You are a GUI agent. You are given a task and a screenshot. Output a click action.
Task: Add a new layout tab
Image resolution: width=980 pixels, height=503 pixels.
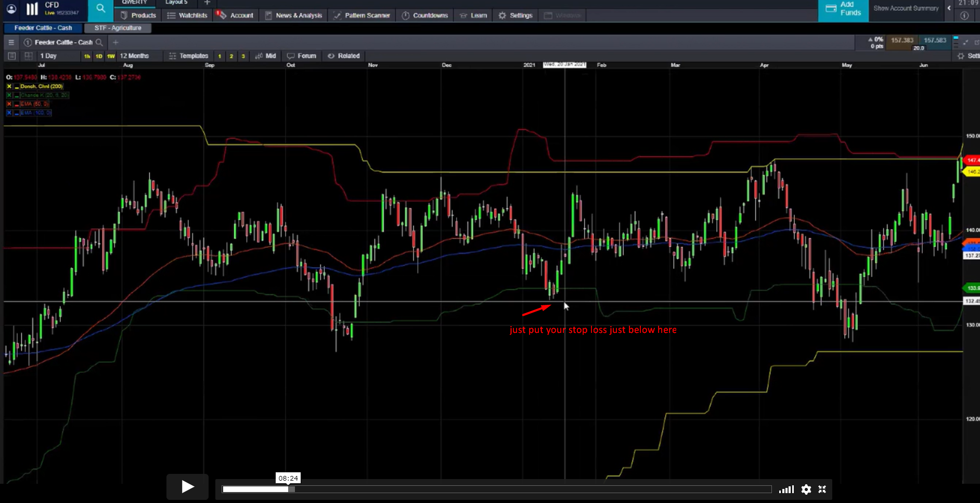(x=207, y=3)
